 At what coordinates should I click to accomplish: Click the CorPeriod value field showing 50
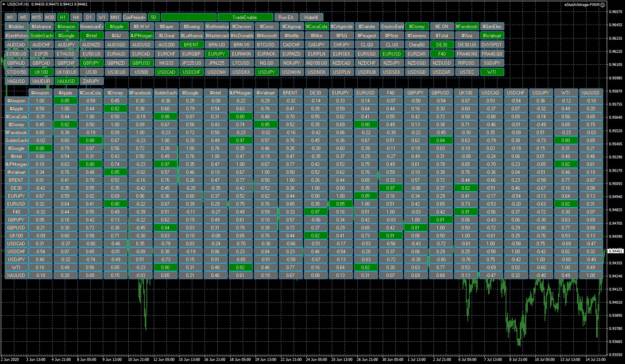153,17
